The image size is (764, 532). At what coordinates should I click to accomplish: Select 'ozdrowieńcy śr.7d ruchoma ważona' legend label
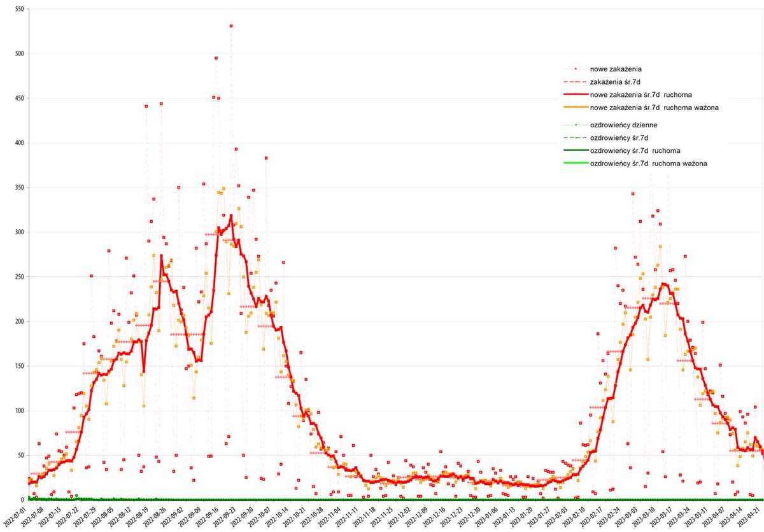(x=649, y=164)
